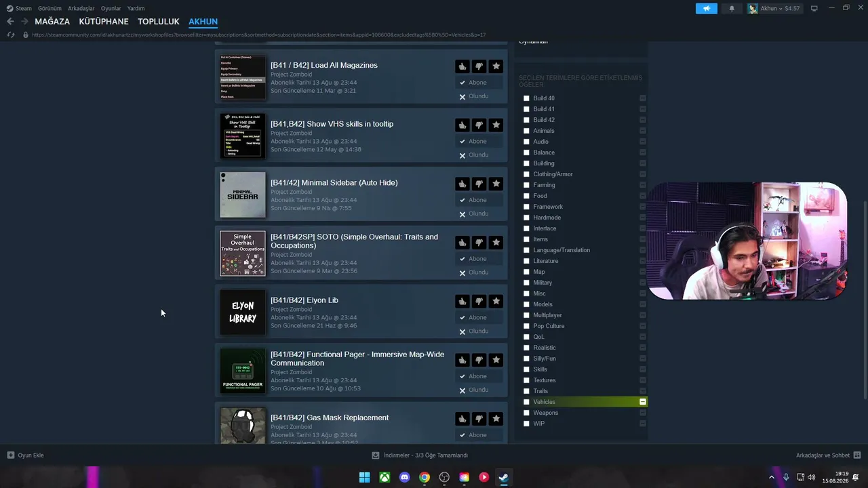Favorite Show VHS skills in tooltip mod
The image size is (868, 488).
[496, 125]
